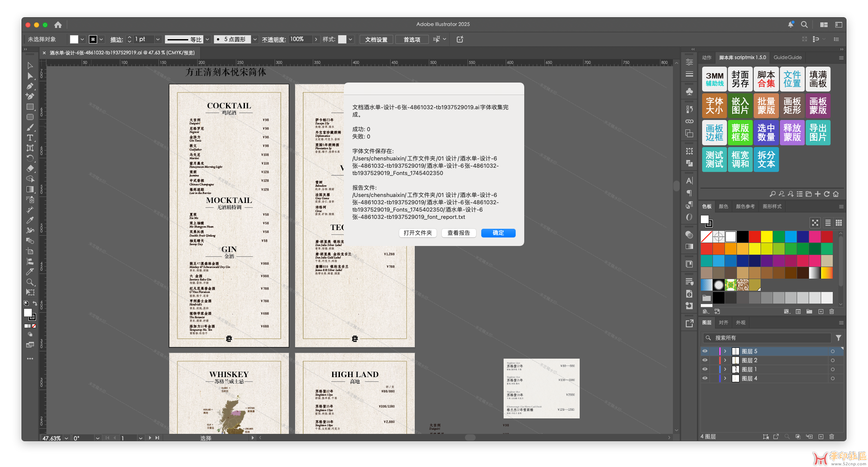Select the Eyedropper tool
Screen dimensions: 868x467
coord(30,220)
